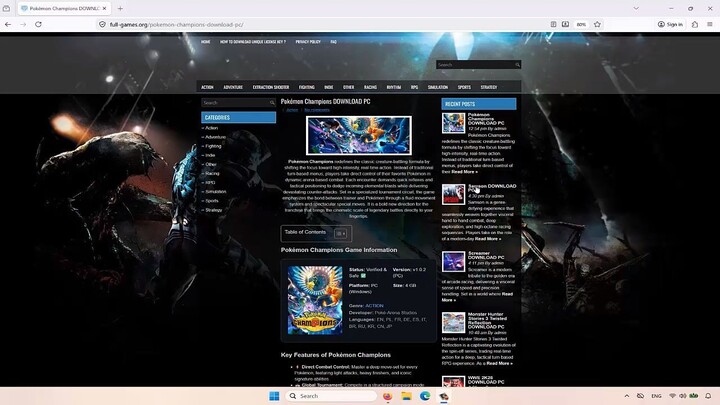The image size is (720, 405).
Task: Open the Pokémon Champions banner image
Action: click(x=359, y=135)
